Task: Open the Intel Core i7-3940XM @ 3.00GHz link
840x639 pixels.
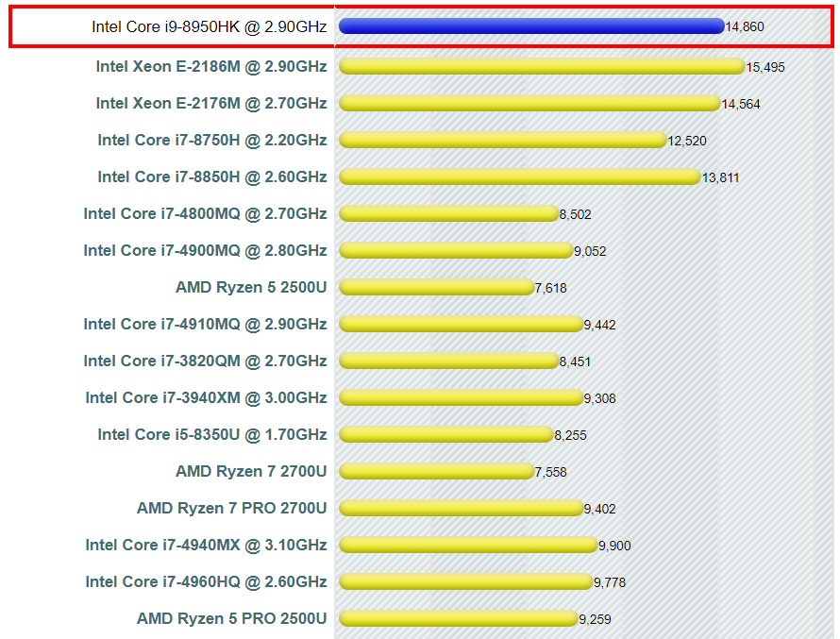Action: (x=207, y=398)
